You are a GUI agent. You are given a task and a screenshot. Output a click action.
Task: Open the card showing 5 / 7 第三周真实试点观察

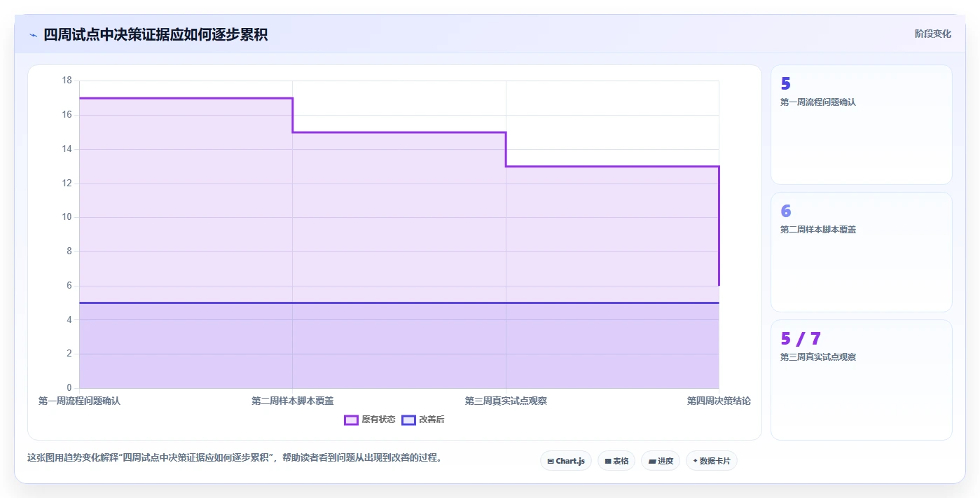862,380
